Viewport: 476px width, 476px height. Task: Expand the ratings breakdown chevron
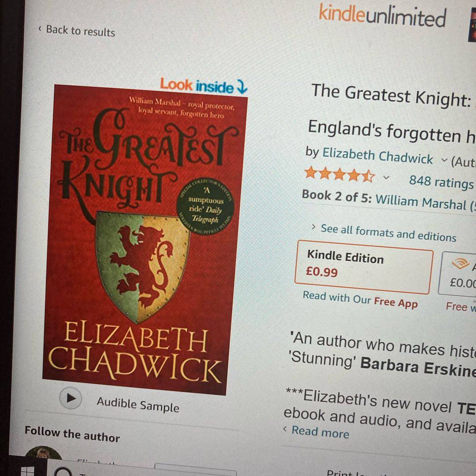tap(386, 177)
